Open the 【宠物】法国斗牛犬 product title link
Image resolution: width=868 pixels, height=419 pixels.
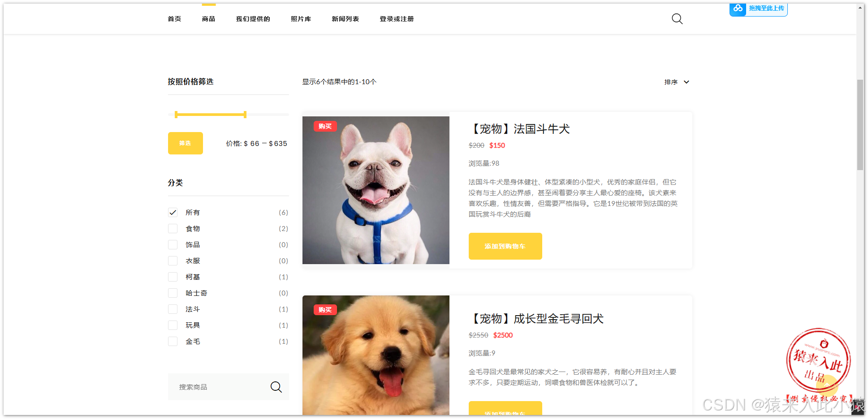click(521, 128)
